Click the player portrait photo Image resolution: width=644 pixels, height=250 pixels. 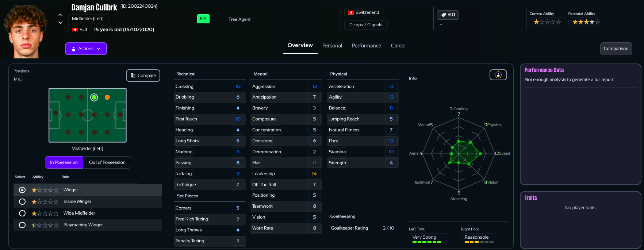(x=26, y=32)
